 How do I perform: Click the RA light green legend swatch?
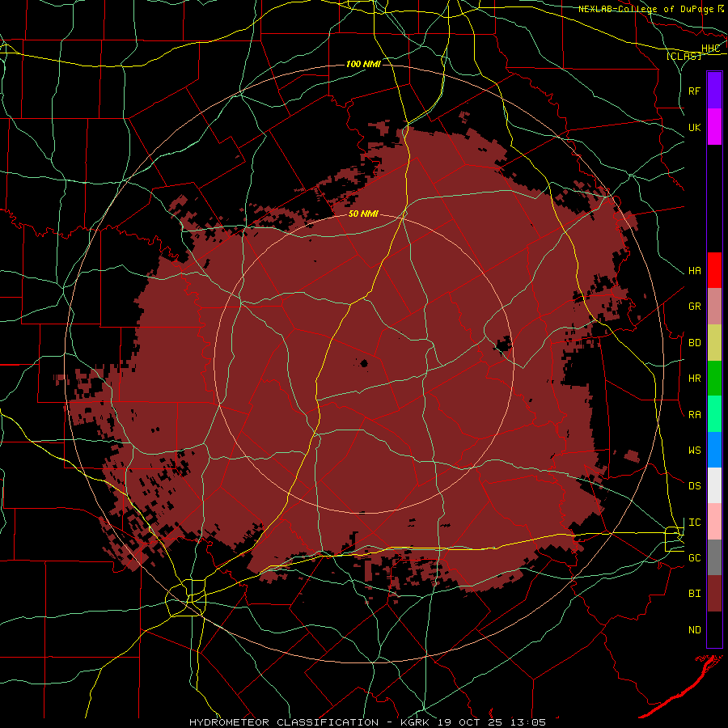714,414
